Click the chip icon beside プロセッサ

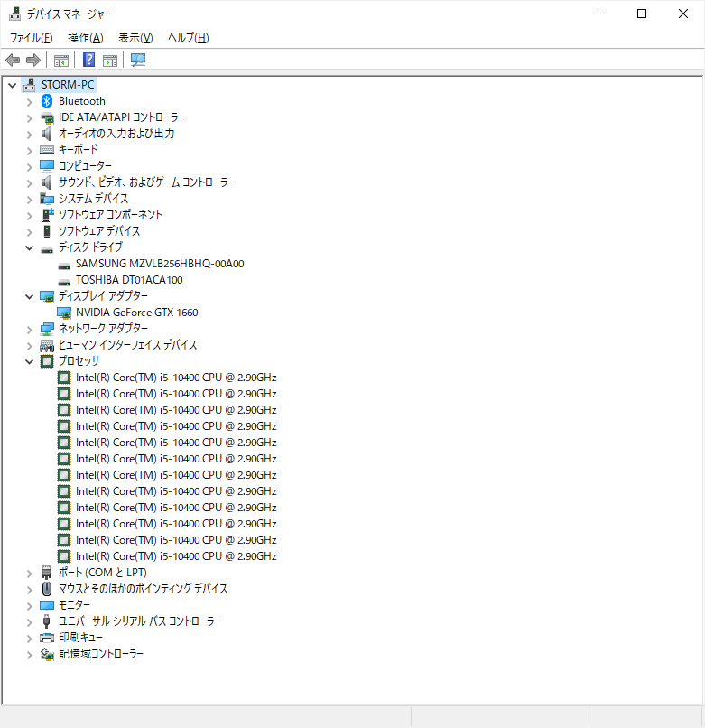(47, 361)
